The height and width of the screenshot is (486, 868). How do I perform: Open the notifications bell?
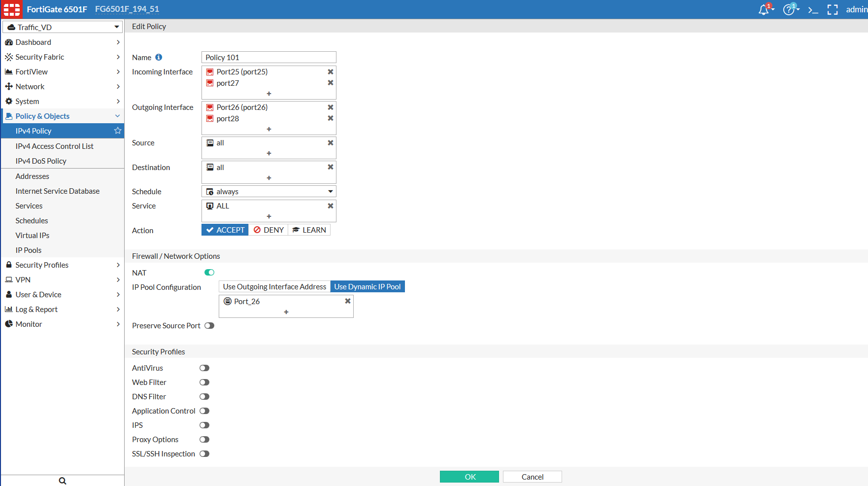(765, 9)
